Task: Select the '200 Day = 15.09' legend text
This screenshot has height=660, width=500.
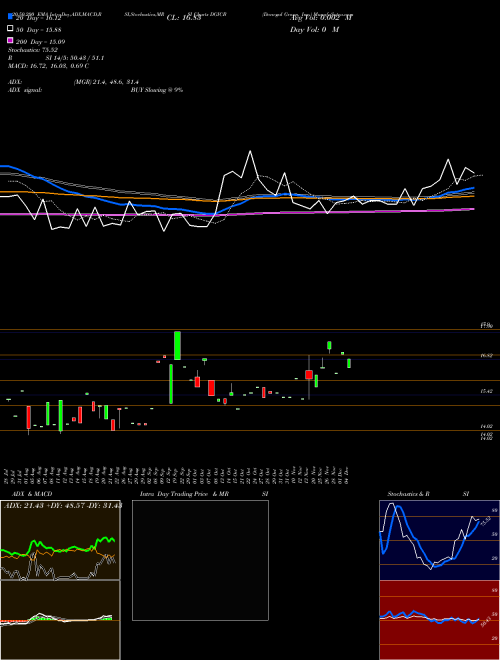Action: coord(41,42)
